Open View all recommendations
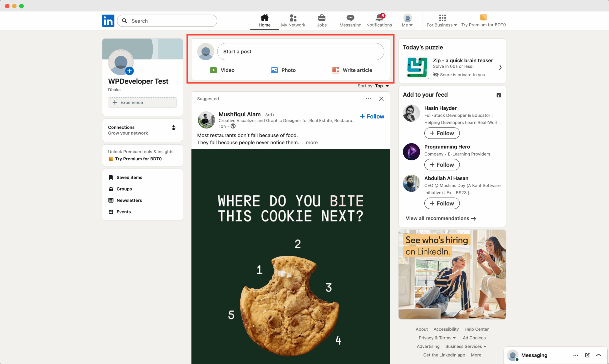 (x=441, y=218)
